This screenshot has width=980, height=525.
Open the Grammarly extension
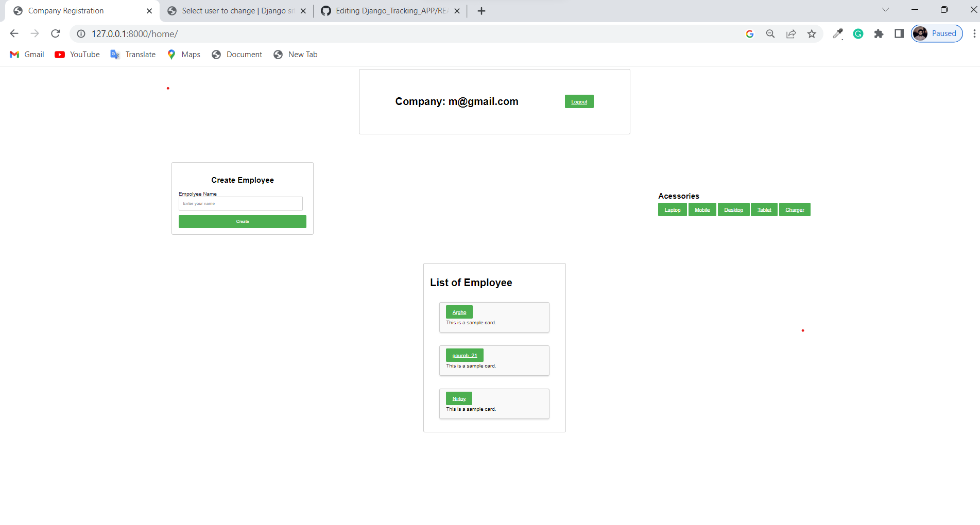(x=858, y=33)
